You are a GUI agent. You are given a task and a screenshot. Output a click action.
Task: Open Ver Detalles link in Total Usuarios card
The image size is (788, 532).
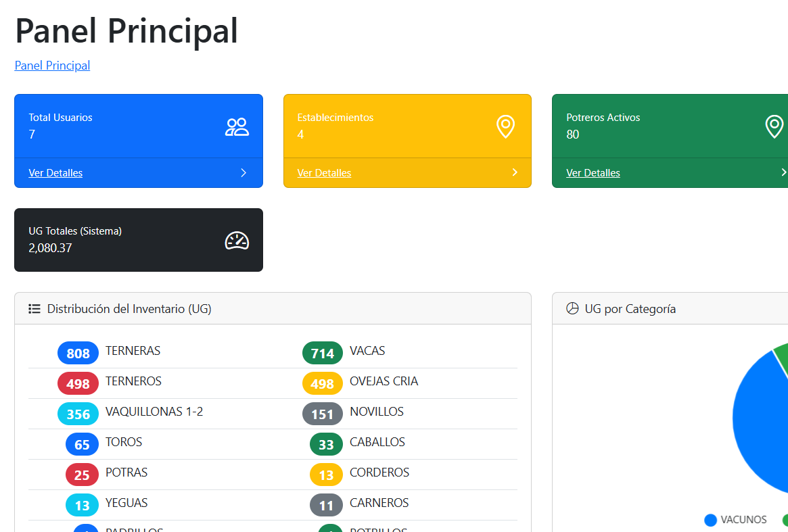tap(55, 173)
